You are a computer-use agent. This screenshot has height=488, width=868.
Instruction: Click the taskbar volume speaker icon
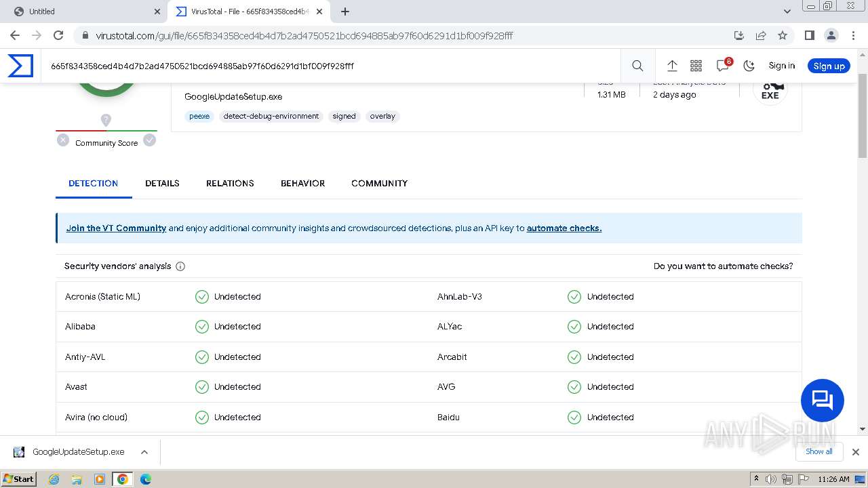click(x=771, y=479)
